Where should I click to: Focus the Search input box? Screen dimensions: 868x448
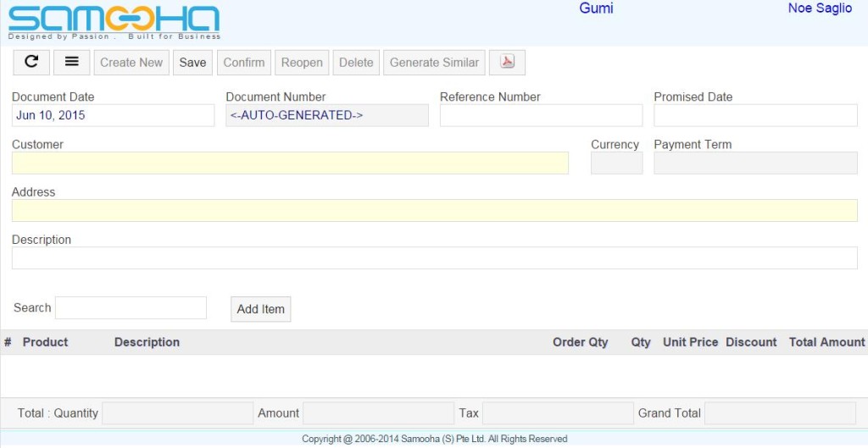[131, 308]
